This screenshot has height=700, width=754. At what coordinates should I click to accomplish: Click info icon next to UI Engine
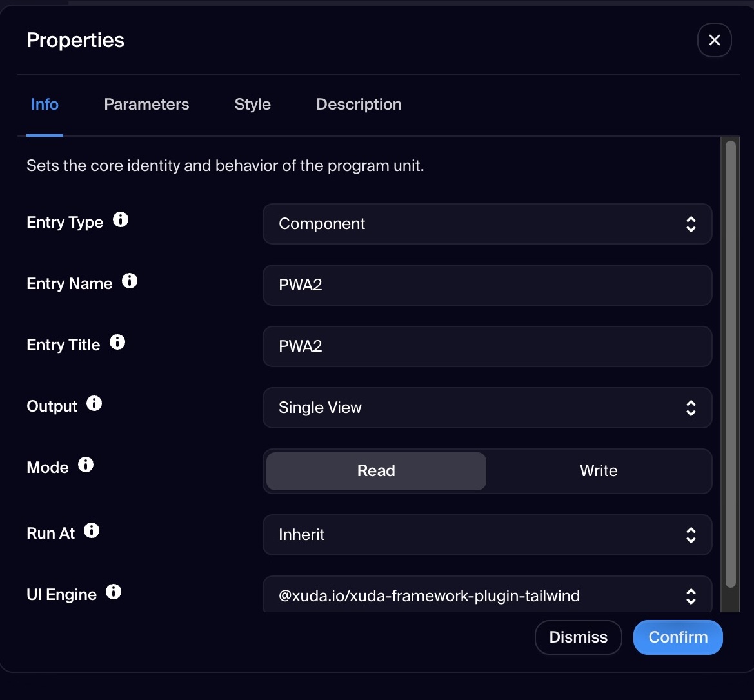[114, 592]
